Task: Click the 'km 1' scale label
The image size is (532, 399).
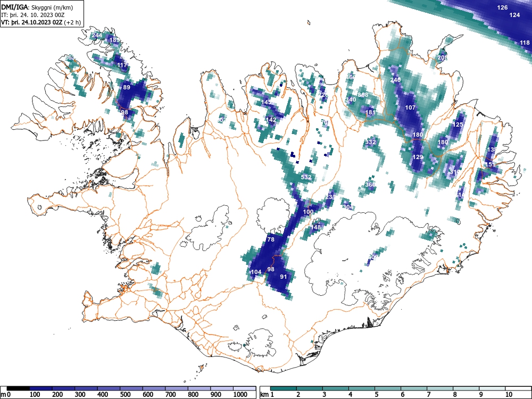Action: point(267,395)
